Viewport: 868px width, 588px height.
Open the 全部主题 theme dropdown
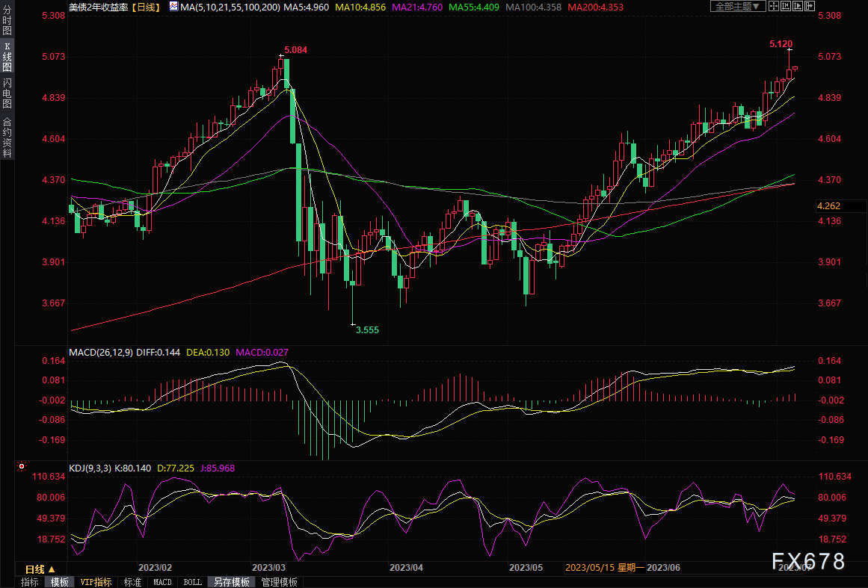coord(736,6)
